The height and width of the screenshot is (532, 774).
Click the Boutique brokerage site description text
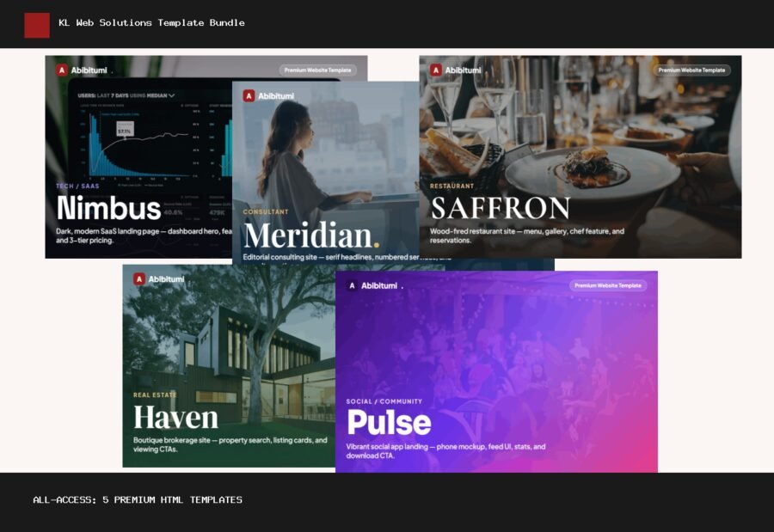(230, 444)
